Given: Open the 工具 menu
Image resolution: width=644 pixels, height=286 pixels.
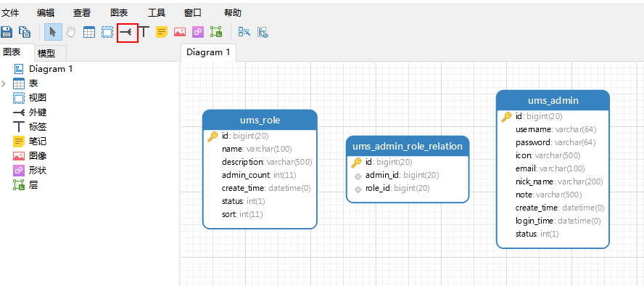Looking at the screenshot, I should point(157,13).
